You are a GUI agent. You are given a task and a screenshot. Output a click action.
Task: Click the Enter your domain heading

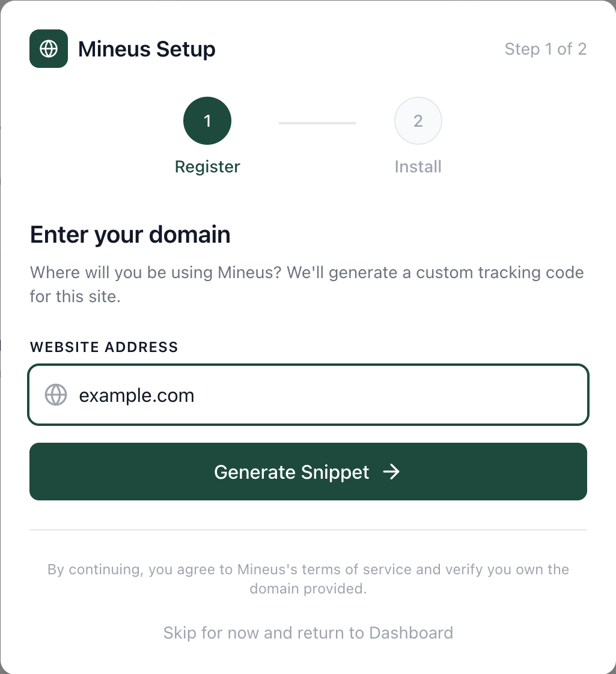coord(130,234)
